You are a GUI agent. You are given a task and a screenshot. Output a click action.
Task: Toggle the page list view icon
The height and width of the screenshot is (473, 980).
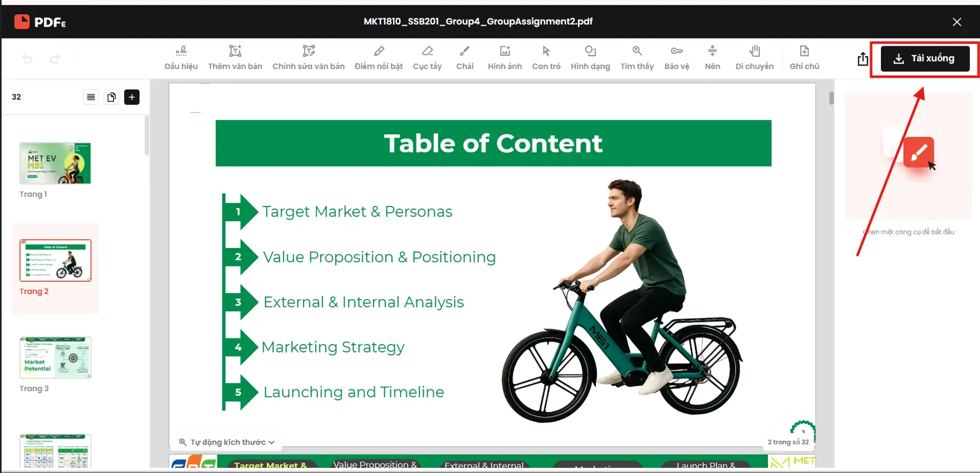91,97
